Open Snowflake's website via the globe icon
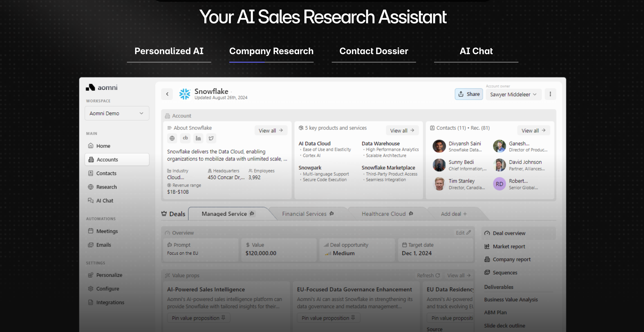 [172, 138]
